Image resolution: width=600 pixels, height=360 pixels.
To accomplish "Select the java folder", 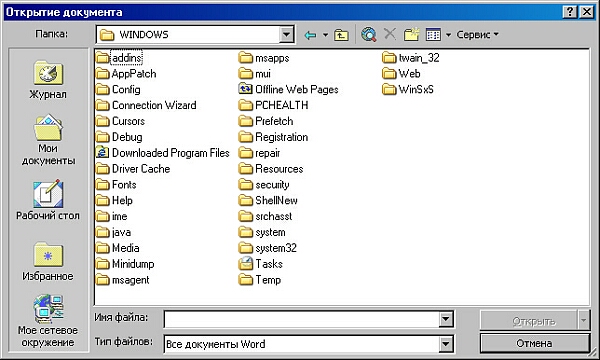I will point(113,232).
